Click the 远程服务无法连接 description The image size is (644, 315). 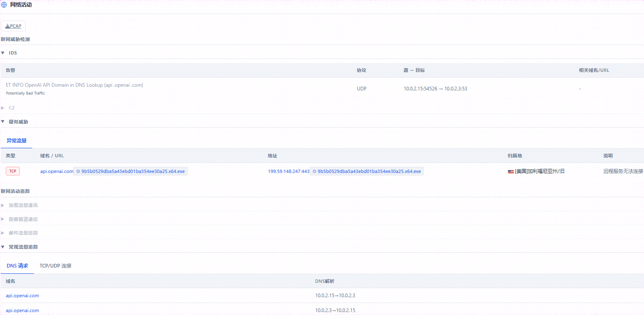click(x=623, y=171)
